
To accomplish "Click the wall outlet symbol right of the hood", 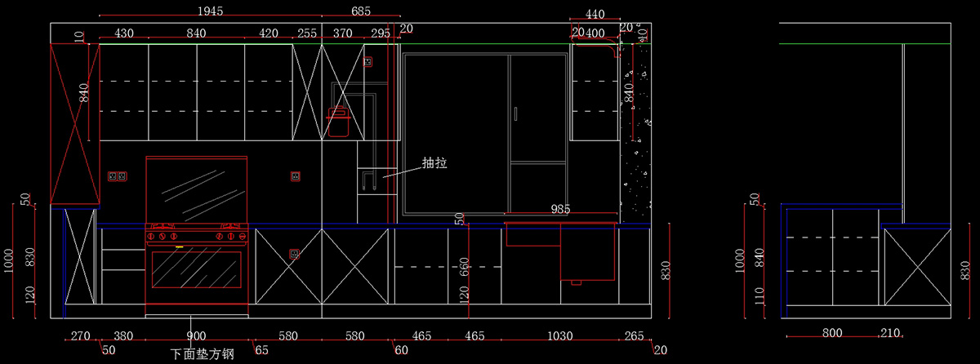I will (295, 175).
